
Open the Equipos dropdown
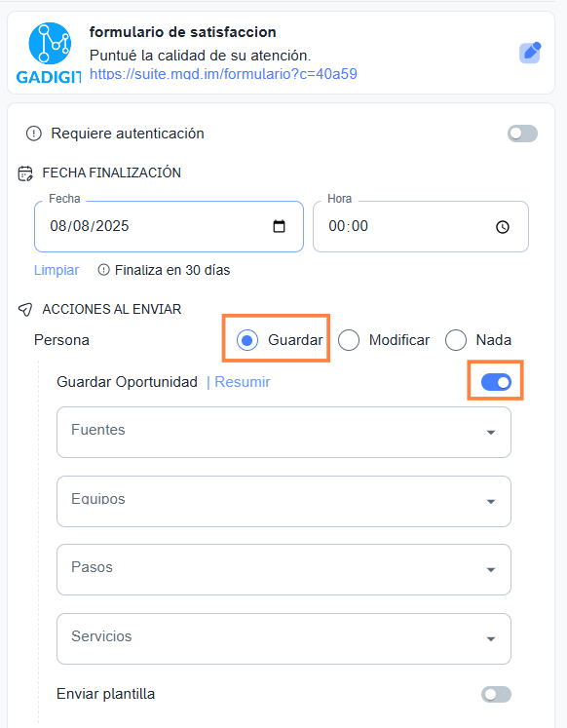283,502
